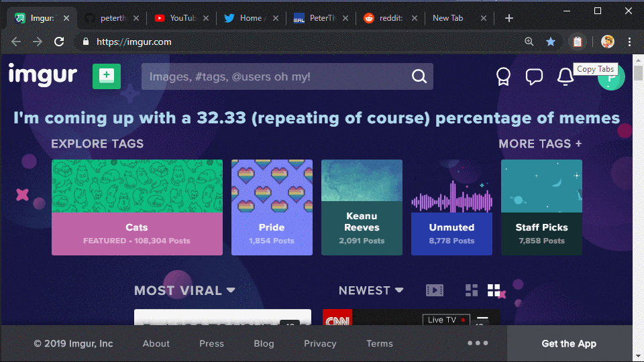Open the green user avatar menu
This screenshot has height=362, width=644.
coord(611,77)
